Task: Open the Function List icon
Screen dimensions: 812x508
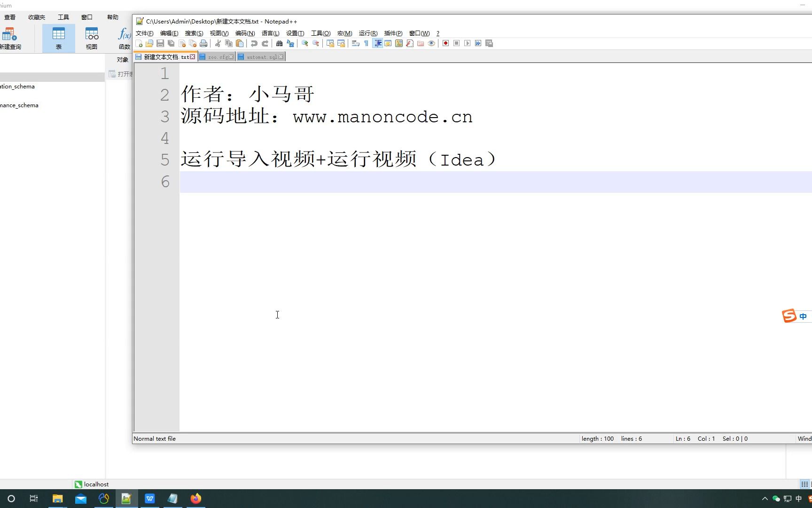Action: 410,43
